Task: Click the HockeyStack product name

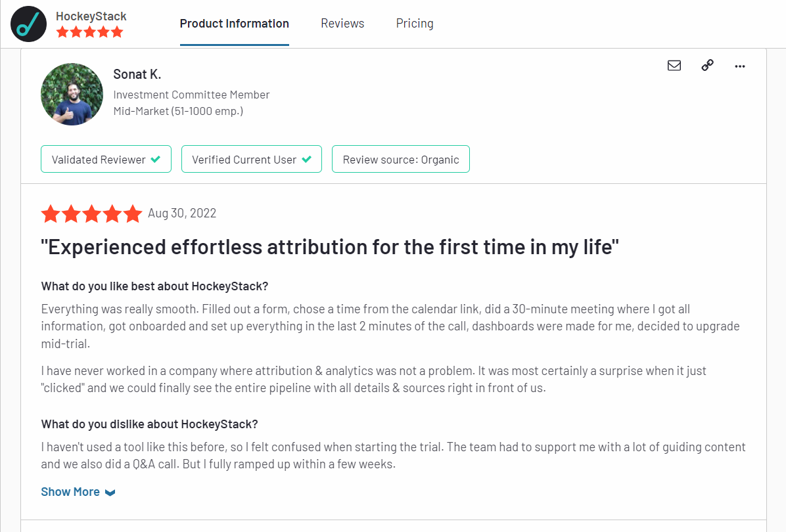Action: click(91, 16)
